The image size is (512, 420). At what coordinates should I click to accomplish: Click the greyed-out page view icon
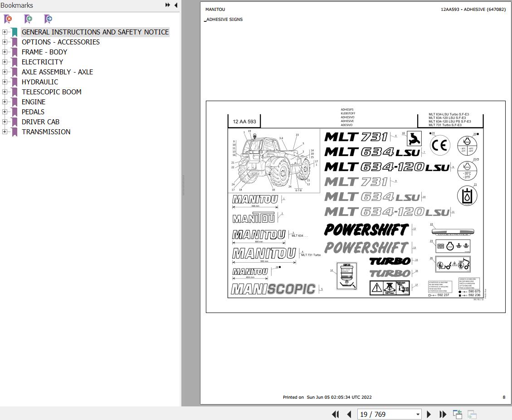coord(472,414)
